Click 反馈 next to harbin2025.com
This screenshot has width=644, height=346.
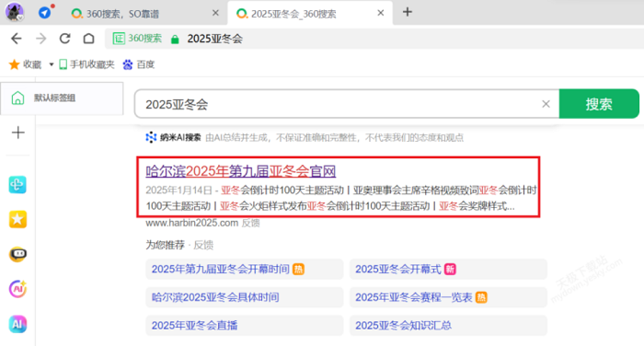(x=250, y=223)
